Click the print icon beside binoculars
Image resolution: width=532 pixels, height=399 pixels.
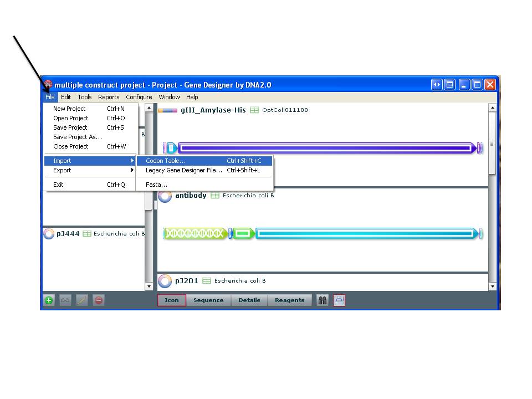tap(339, 300)
